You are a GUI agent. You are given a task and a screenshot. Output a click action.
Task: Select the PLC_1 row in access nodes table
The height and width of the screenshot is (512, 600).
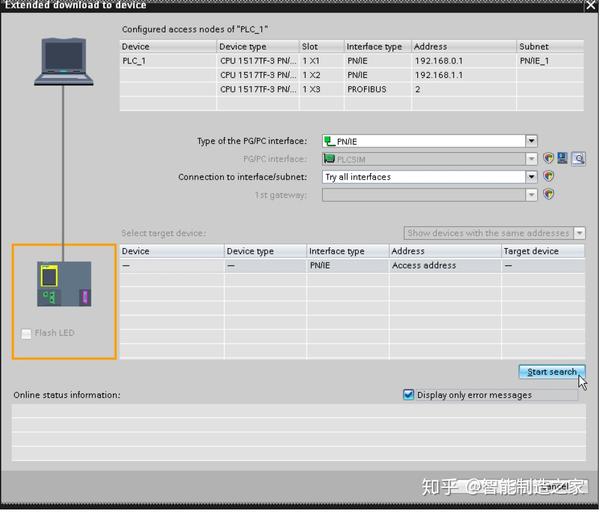(x=352, y=61)
